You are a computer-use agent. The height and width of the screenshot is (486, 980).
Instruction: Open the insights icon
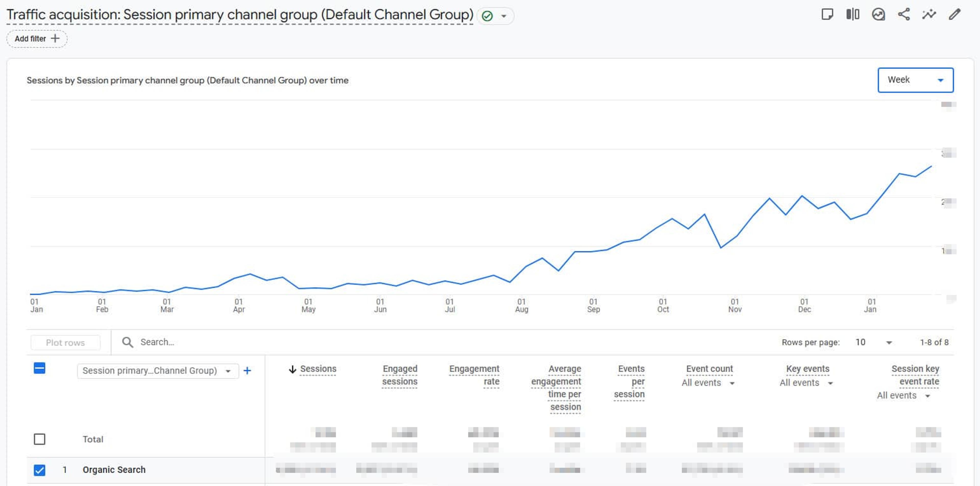[878, 15]
